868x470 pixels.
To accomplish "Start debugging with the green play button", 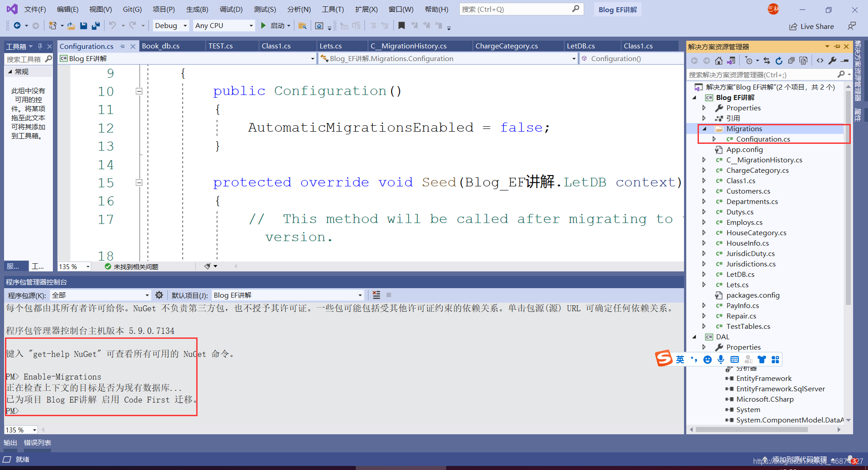I will point(263,26).
